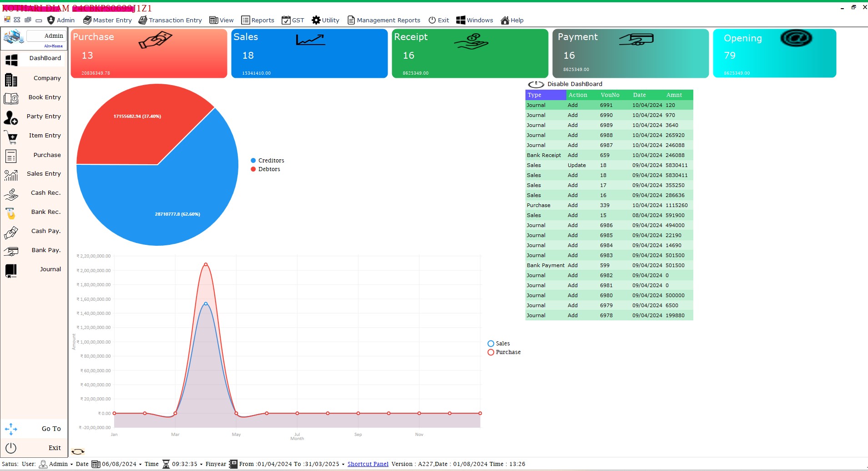Expand the User Admin dropdown in status bar

(71, 465)
